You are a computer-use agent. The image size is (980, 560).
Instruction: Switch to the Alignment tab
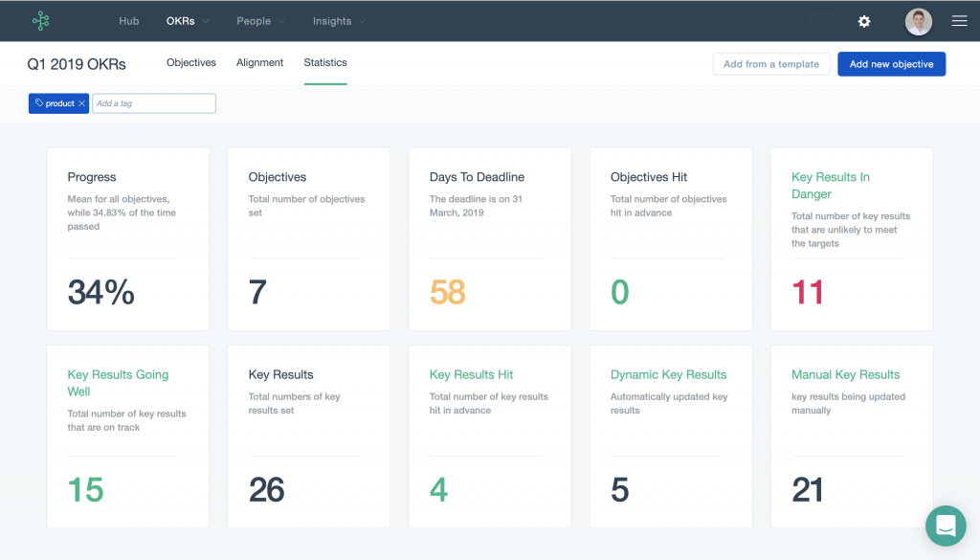pos(259,62)
